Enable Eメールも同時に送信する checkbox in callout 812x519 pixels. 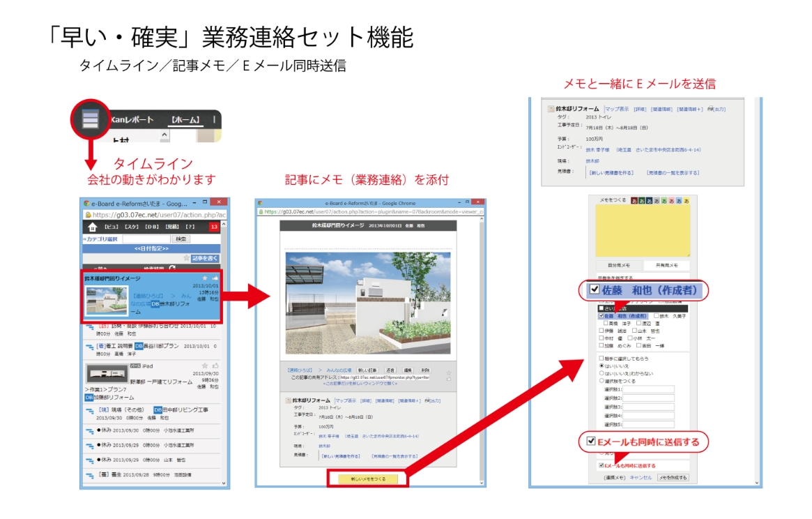click(x=591, y=442)
